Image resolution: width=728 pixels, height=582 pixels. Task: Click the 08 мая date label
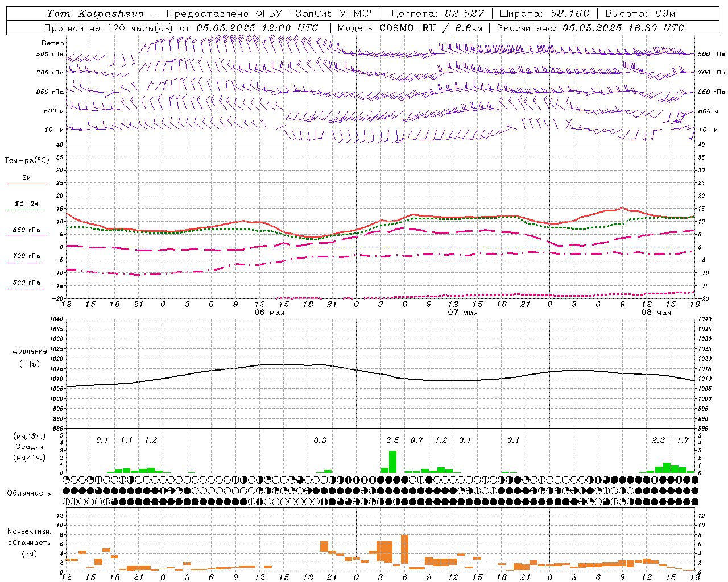(x=656, y=313)
